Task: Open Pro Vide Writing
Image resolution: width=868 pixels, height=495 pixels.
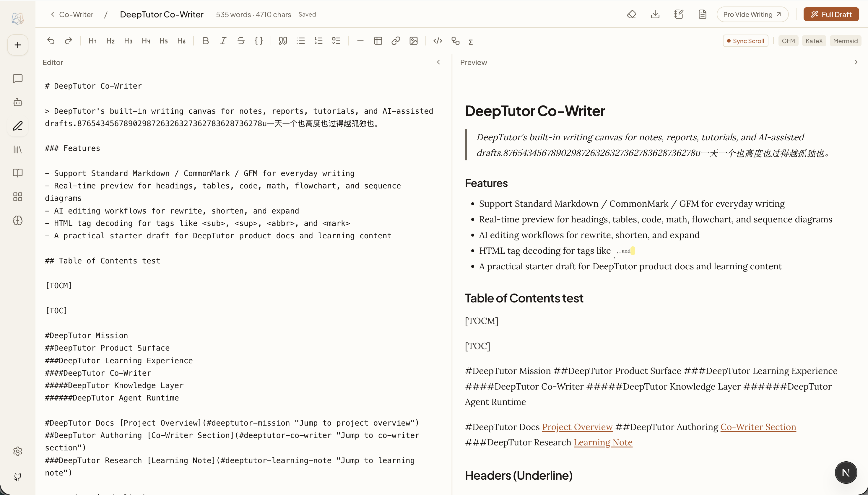Action: click(752, 14)
